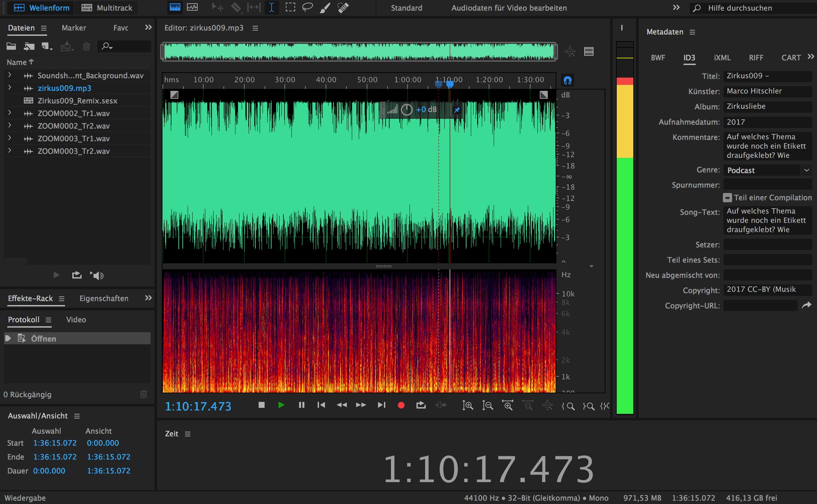The width and height of the screenshot is (817, 504).
Task: Click the loop playback icon in Dateien panel
Action: click(77, 275)
